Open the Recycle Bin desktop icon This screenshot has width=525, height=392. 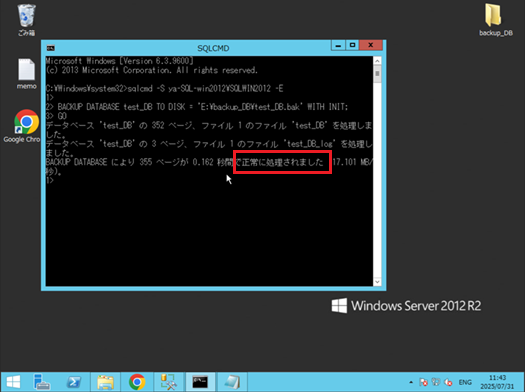point(26,19)
